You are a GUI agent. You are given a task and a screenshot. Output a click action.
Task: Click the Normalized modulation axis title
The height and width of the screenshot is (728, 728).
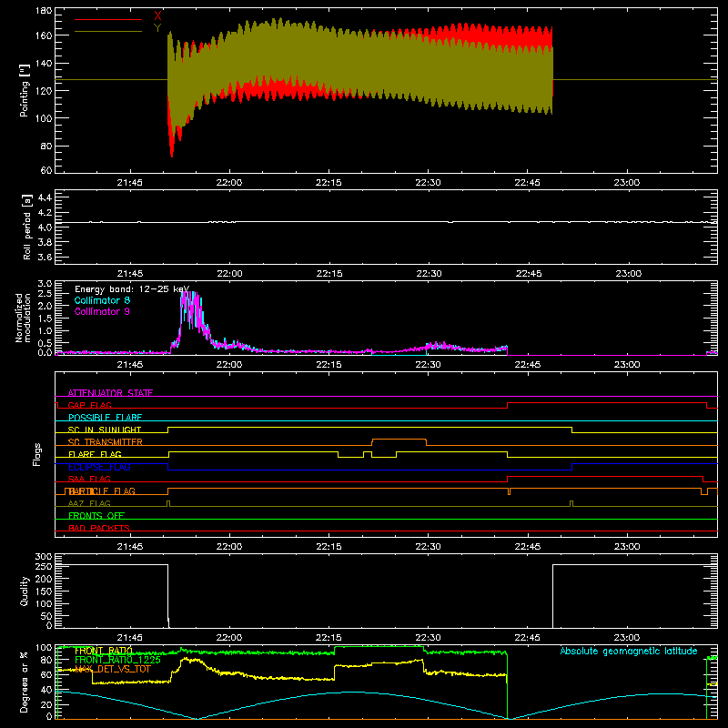pos(23,318)
